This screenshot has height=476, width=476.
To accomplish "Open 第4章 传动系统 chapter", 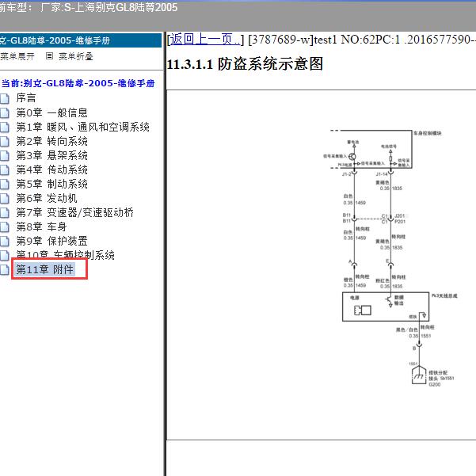I will 52,169.
